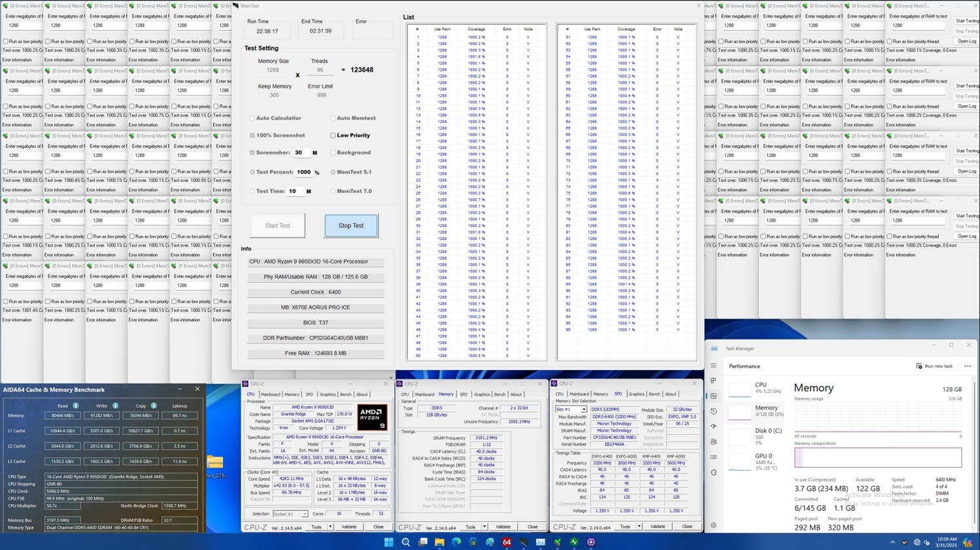Open CPU tab in CPU-Z SPD window
Viewport: 980px width, 550px height.
click(x=560, y=394)
